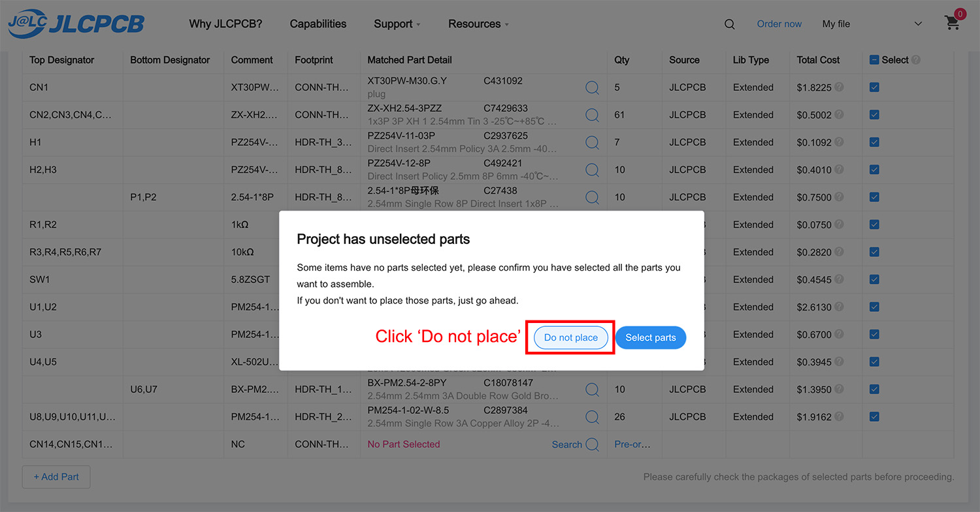This screenshot has height=512, width=980.
Task: Uncheck the U6,U7 row checkbox
Action: 874,389
